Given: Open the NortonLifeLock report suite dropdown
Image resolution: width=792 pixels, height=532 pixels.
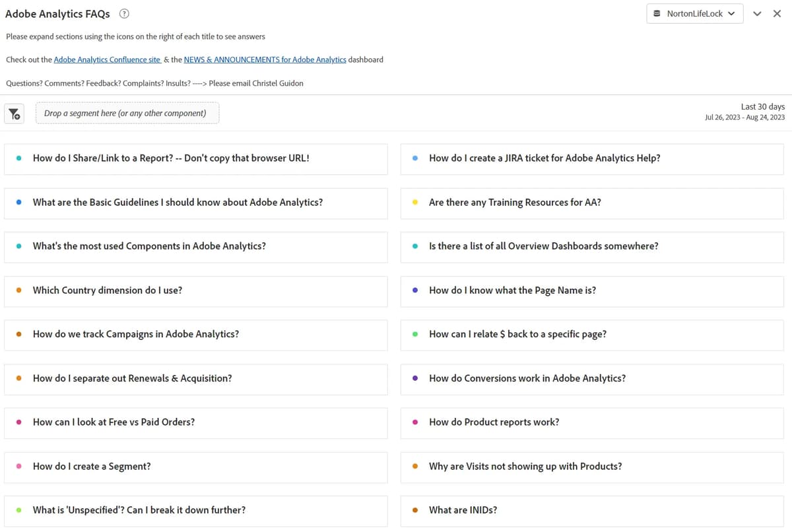Looking at the screenshot, I should click(694, 14).
